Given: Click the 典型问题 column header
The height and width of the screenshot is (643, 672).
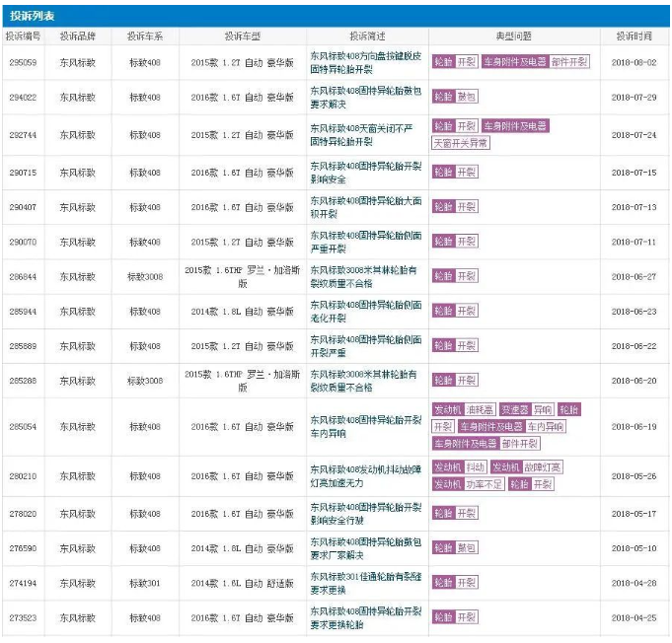Looking at the screenshot, I should [x=514, y=36].
